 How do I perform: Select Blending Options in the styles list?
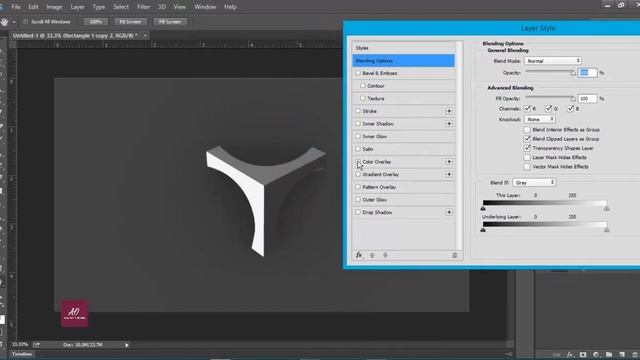[x=403, y=60]
